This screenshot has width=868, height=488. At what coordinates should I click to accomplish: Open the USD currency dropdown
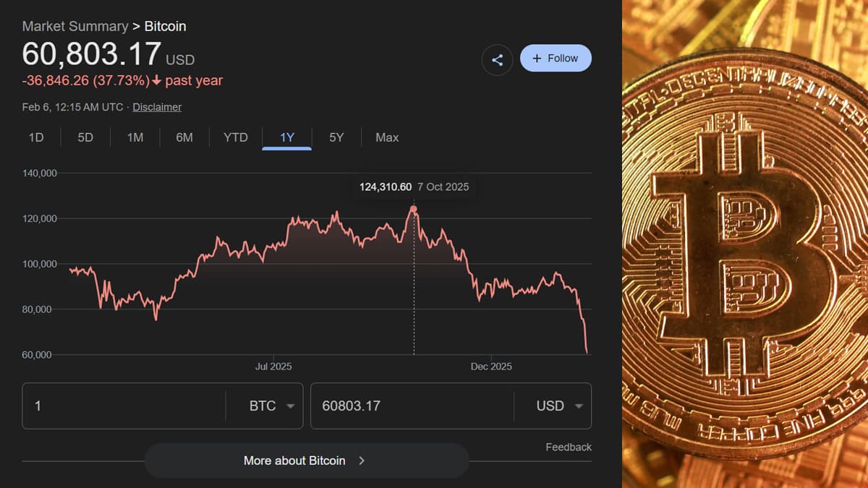[561, 406]
